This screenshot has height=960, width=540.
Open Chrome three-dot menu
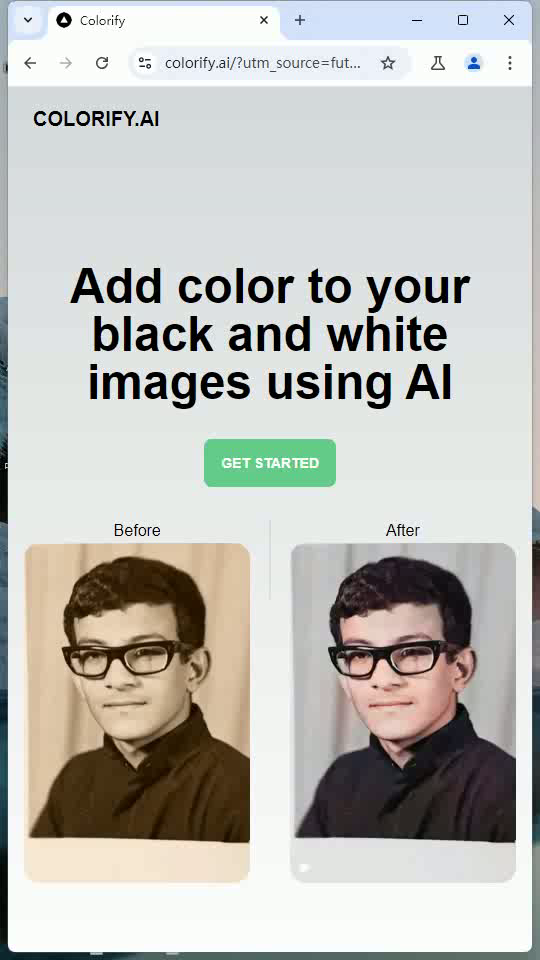coord(510,63)
